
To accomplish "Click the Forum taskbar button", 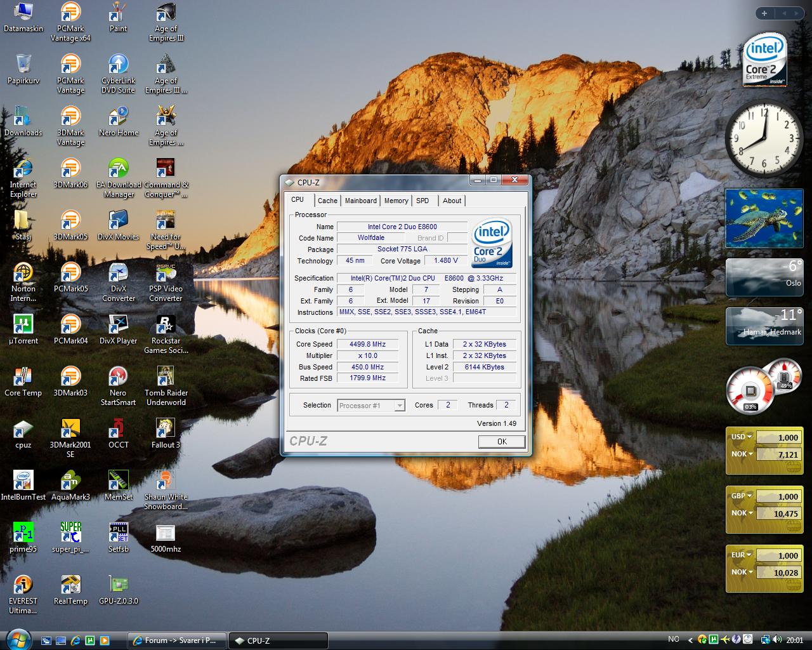I will click(x=176, y=640).
